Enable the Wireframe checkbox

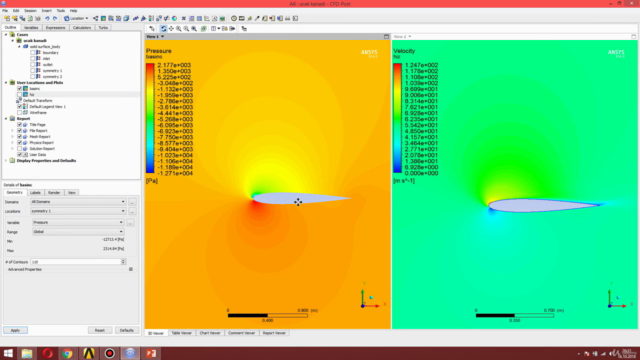19,113
